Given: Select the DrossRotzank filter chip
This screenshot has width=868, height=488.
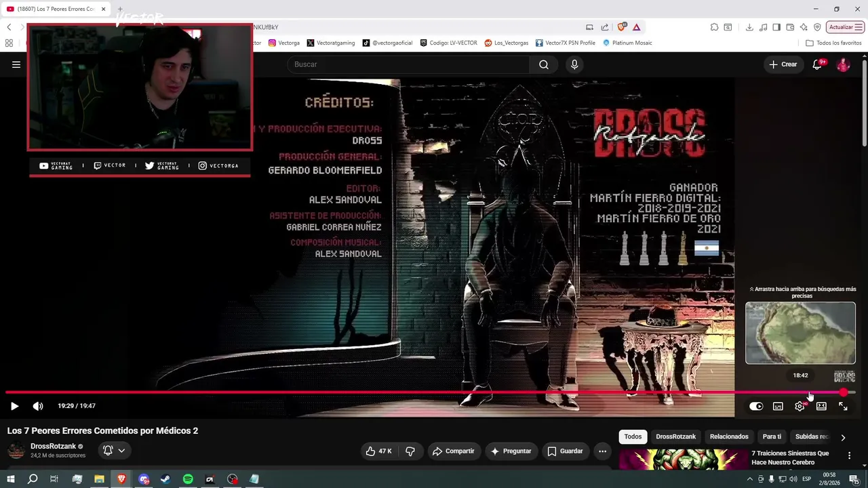Looking at the screenshot, I should (x=675, y=436).
